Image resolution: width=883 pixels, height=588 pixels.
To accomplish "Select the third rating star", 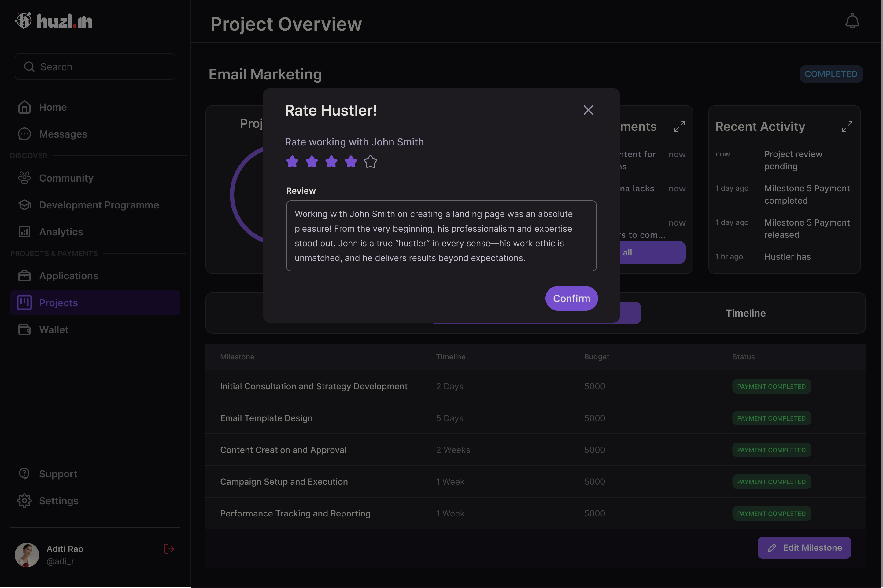I will pyautogui.click(x=331, y=162).
